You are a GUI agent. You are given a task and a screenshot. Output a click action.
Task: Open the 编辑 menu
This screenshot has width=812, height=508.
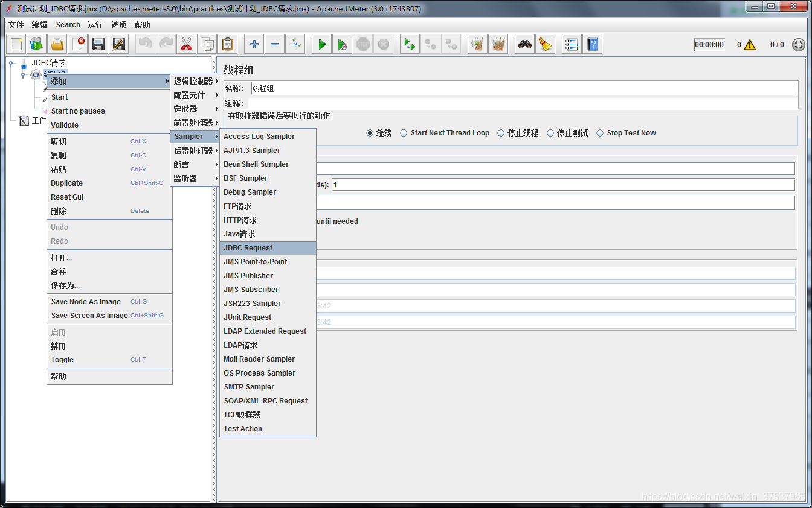click(x=39, y=25)
